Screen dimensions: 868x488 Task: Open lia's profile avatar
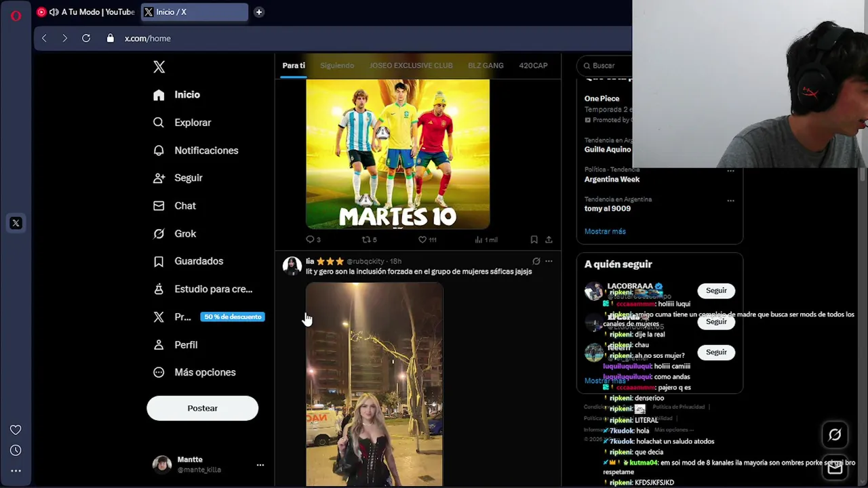click(292, 266)
